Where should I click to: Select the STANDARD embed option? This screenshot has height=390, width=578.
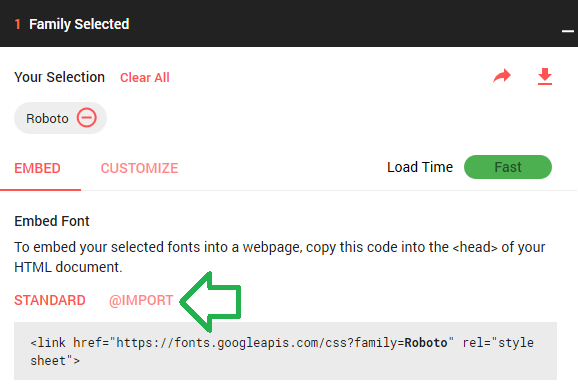(50, 300)
